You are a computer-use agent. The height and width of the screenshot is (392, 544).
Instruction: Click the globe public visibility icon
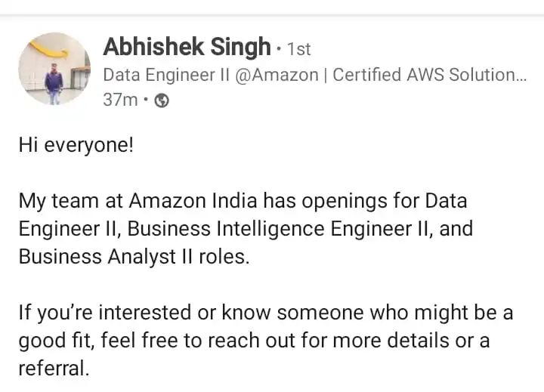point(162,100)
